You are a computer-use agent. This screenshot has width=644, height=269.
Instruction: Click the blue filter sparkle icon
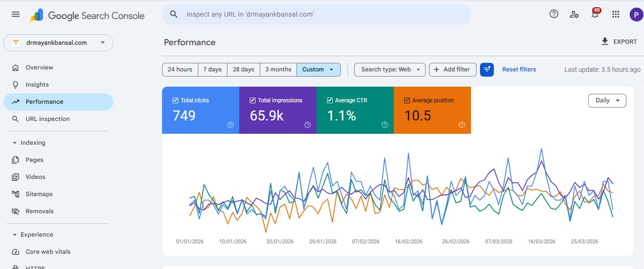pos(487,70)
